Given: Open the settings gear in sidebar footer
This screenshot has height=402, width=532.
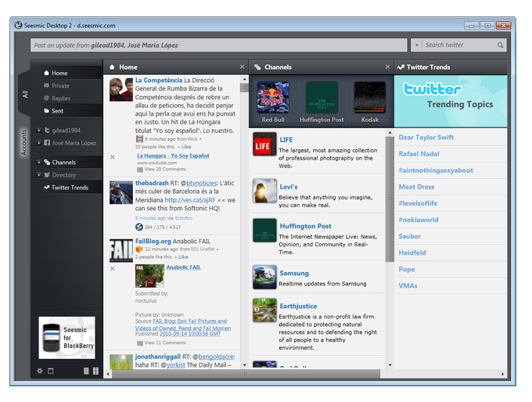Looking at the screenshot, I should (40, 371).
